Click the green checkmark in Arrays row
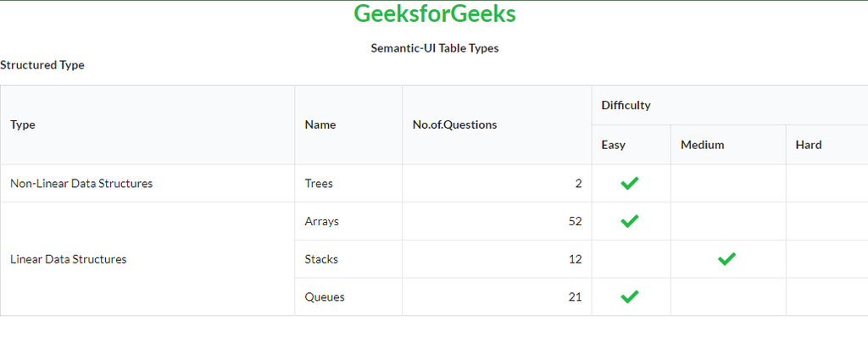Viewport: 868px width, 343px height. (x=629, y=221)
